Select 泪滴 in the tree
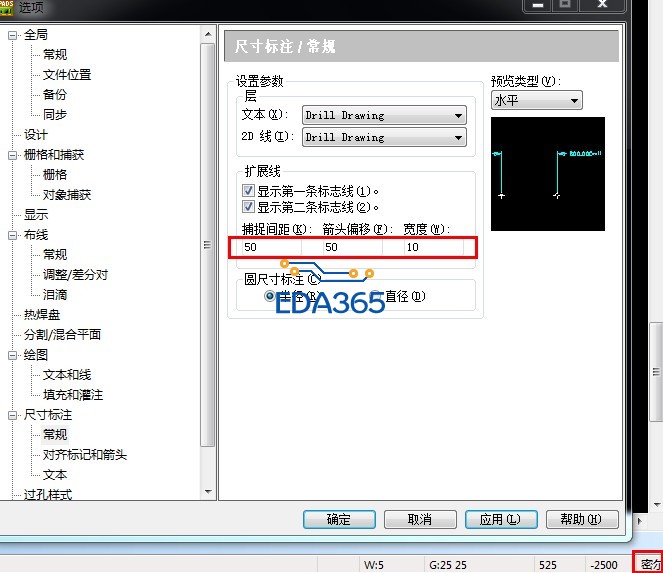The height and width of the screenshot is (573, 663). [55, 295]
